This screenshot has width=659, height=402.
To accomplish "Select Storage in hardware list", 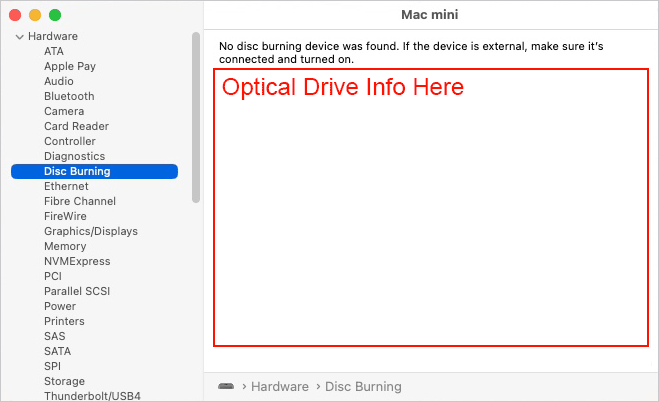I will click(x=64, y=381).
